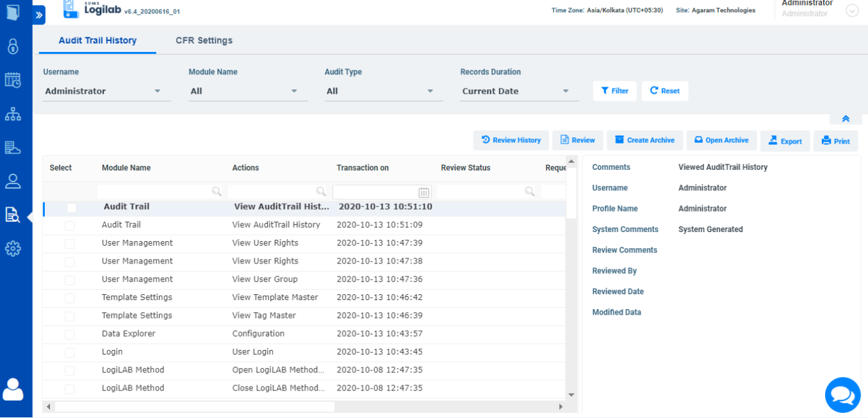The width and height of the screenshot is (868, 418).
Task: Open the chat support bubble
Action: [x=842, y=395]
